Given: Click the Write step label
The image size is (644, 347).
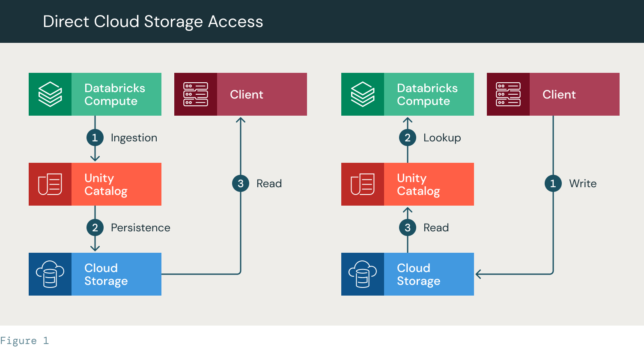Looking at the screenshot, I should tap(583, 184).
